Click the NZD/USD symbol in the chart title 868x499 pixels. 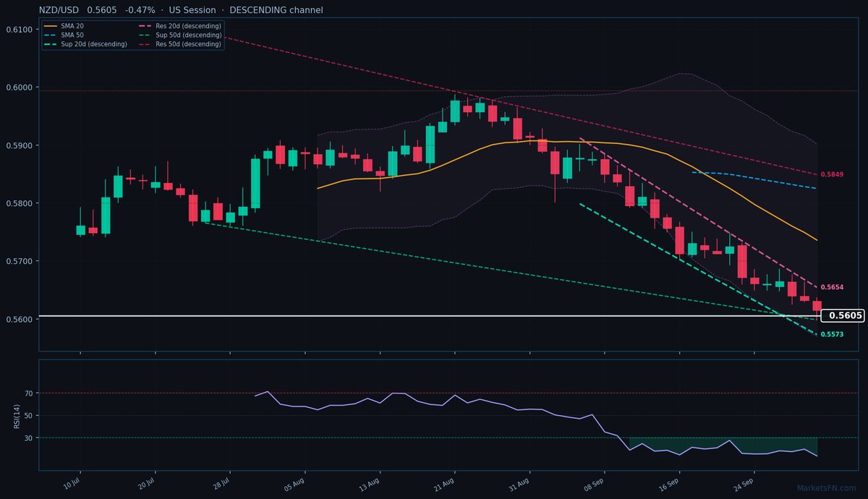tap(60, 10)
